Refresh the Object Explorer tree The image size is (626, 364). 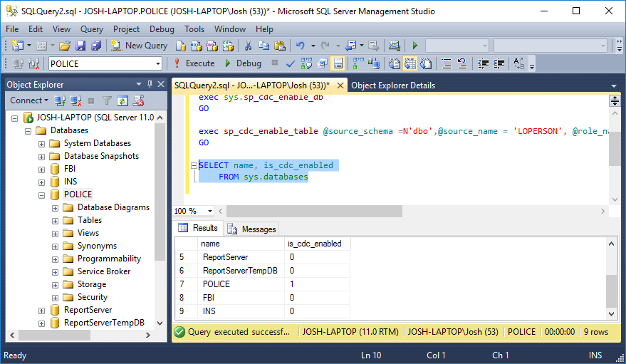coord(122,100)
